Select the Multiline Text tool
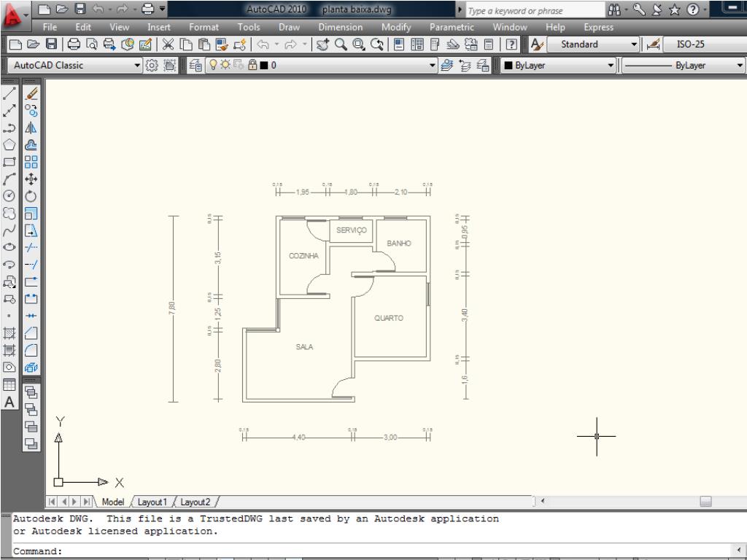The width and height of the screenshot is (747, 560). click(x=9, y=402)
